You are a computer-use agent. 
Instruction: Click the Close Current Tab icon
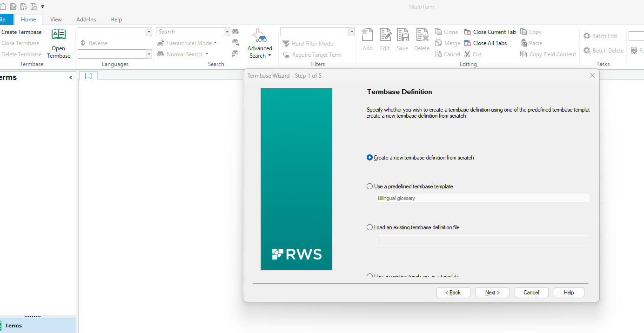[468, 32]
